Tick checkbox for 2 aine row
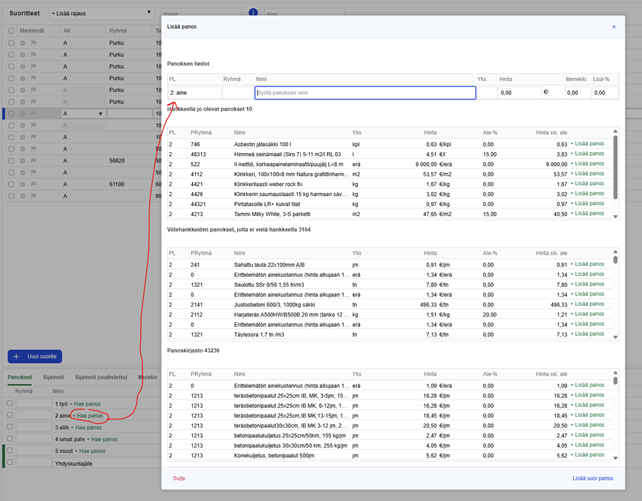 tap(10, 415)
